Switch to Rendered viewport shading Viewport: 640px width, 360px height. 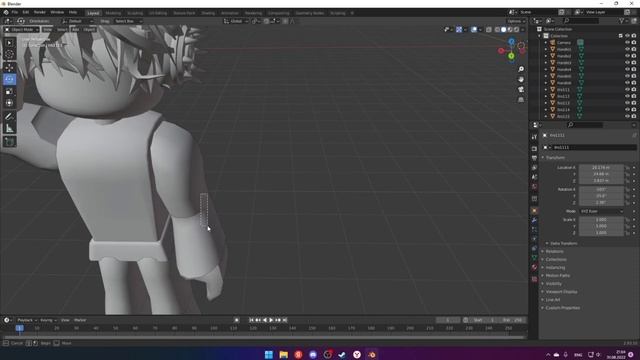(x=516, y=29)
